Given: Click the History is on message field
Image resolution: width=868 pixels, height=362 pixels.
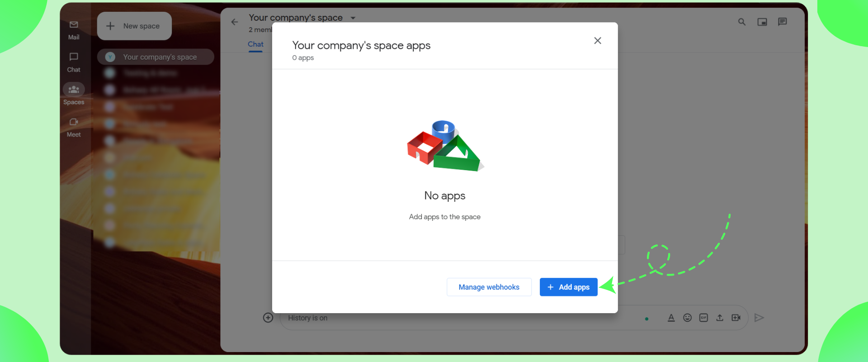Looking at the screenshot, I should (x=452, y=318).
